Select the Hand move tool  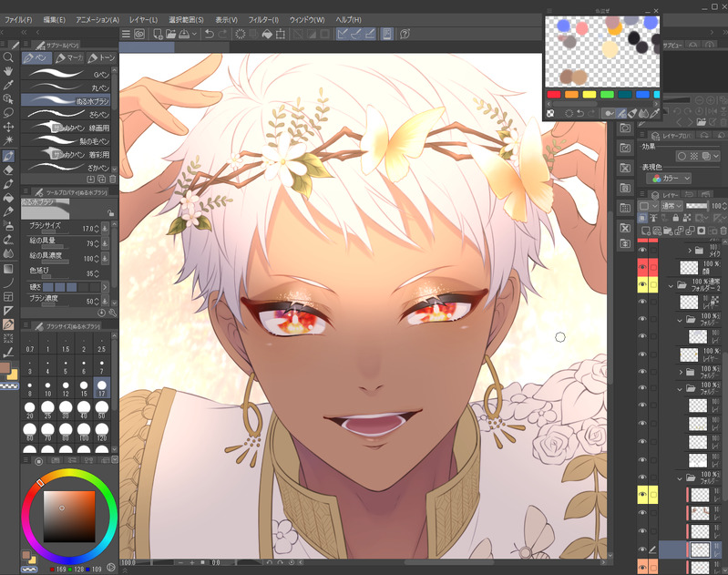(x=8, y=71)
